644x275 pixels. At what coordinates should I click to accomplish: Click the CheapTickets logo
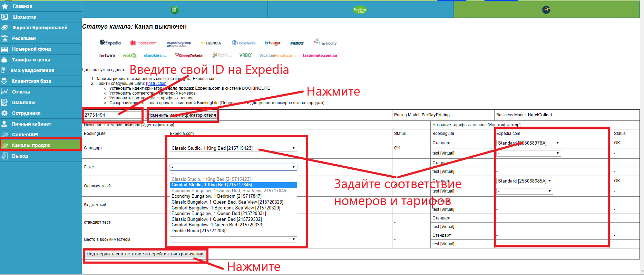(x=189, y=55)
